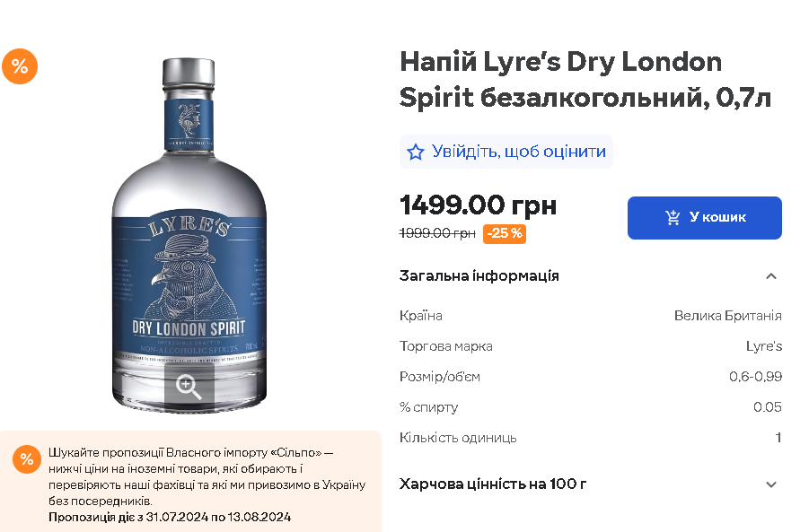The width and height of the screenshot is (809, 532).
Task: Click the crossed-out old price 1999.00 грн
Action: click(437, 233)
